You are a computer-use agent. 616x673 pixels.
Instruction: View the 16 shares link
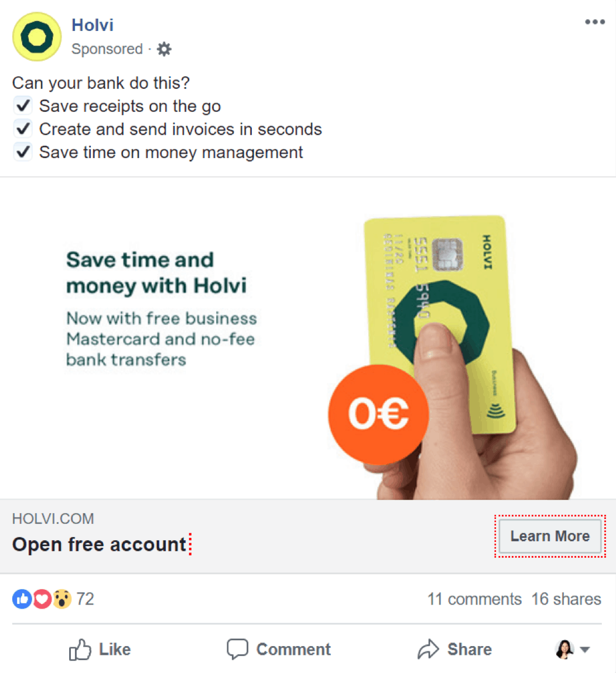coord(566,599)
